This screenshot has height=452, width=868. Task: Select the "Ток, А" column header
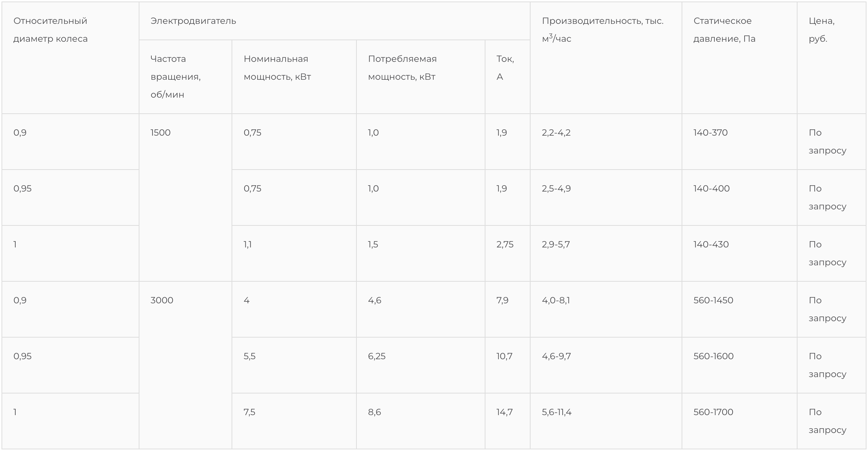[x=505, y=67]
